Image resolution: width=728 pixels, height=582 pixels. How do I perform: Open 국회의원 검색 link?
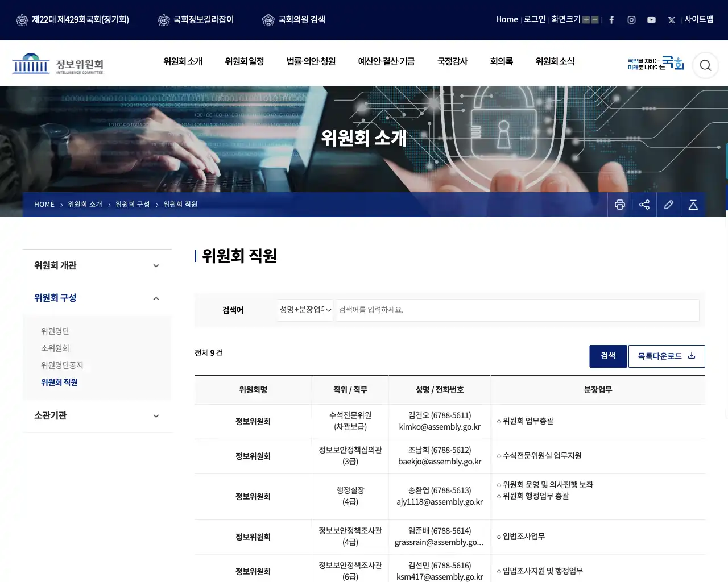pos(293,20)
